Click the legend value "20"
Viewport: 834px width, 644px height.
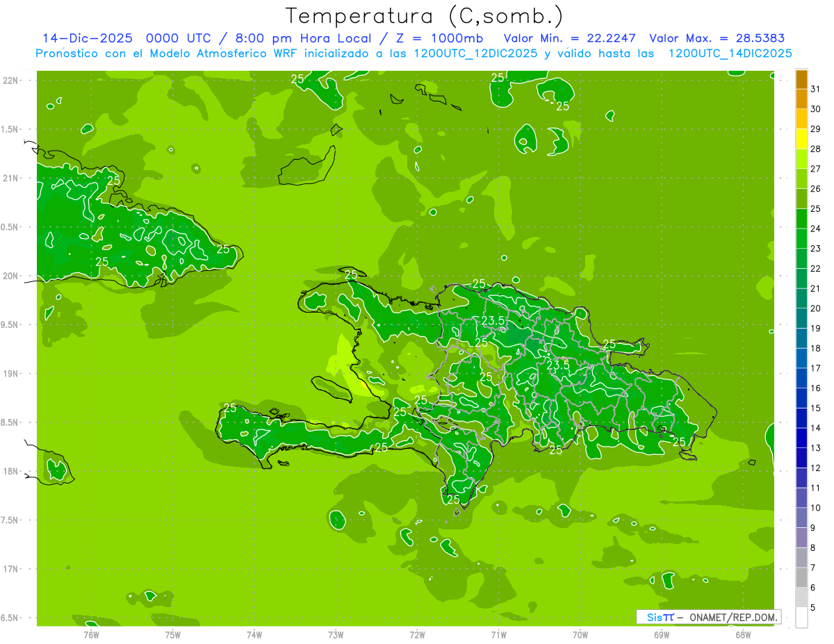pyautogui.click(x=815, y=308)
